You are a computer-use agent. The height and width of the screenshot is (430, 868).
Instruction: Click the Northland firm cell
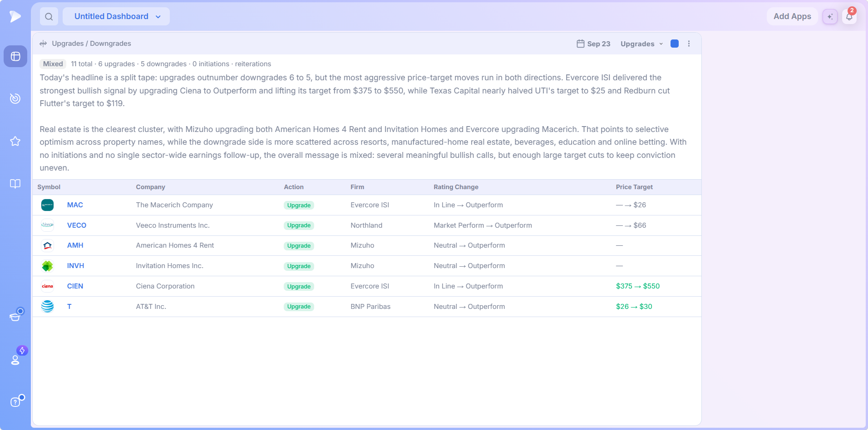(366, 225)
